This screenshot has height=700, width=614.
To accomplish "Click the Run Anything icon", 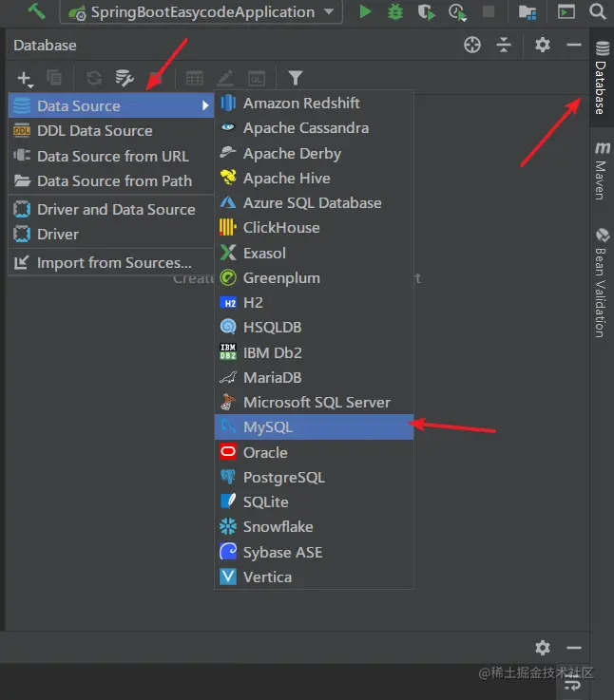I will tap(566, 11).
